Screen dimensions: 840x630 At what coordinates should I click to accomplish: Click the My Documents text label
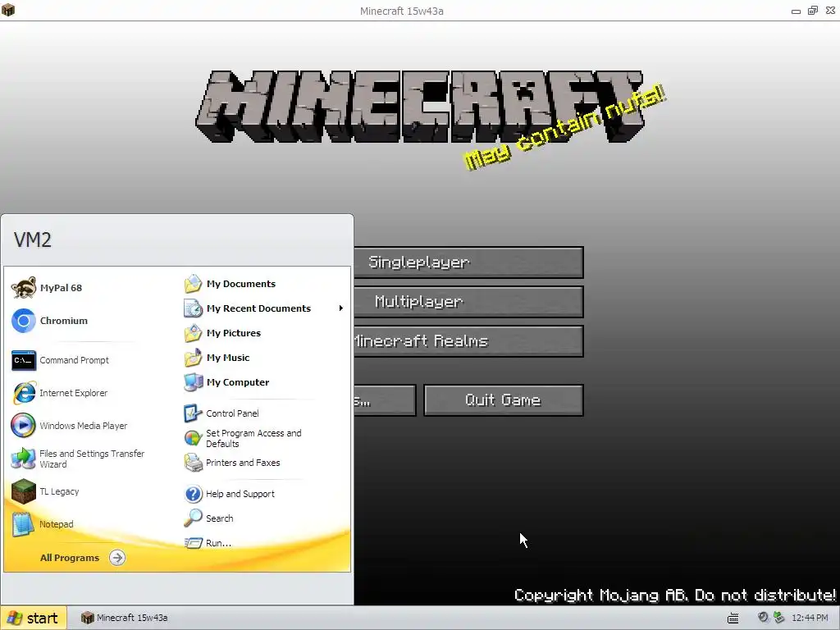click(241, 283)
